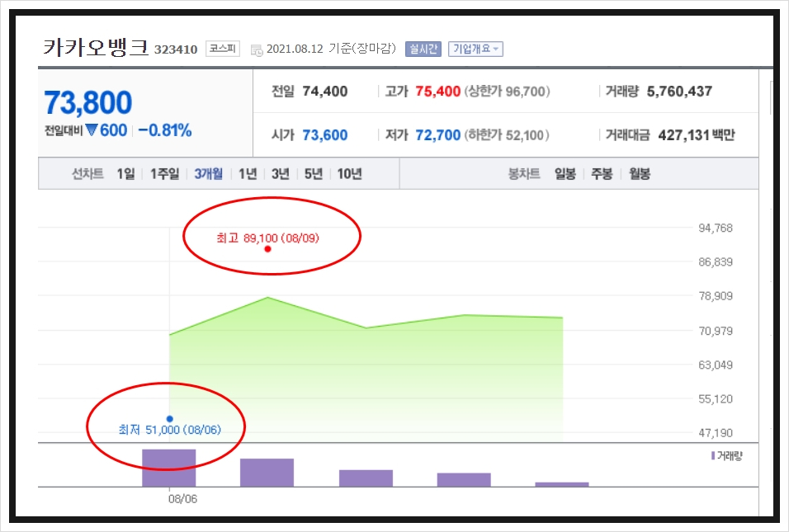
Task: Click the calendar icon before 2021.08.12
Action: coord(257,50)
